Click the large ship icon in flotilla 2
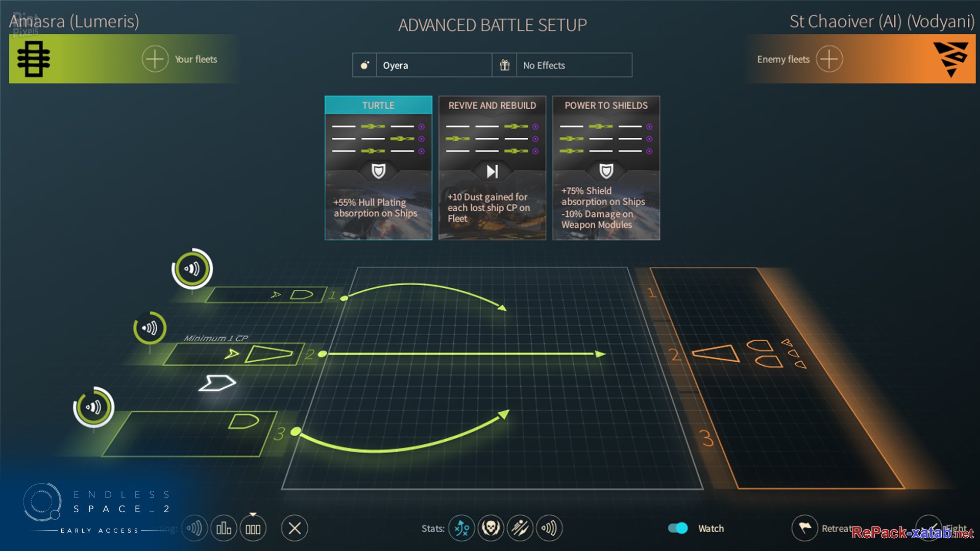The width and height of the screenshot is (980, 551). 268,354
